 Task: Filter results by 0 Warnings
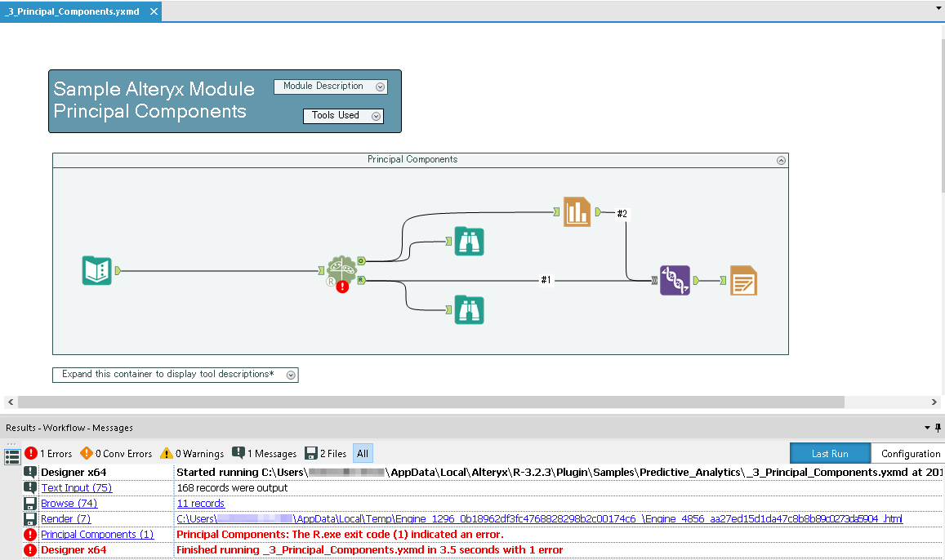click(x=192, y=453)
